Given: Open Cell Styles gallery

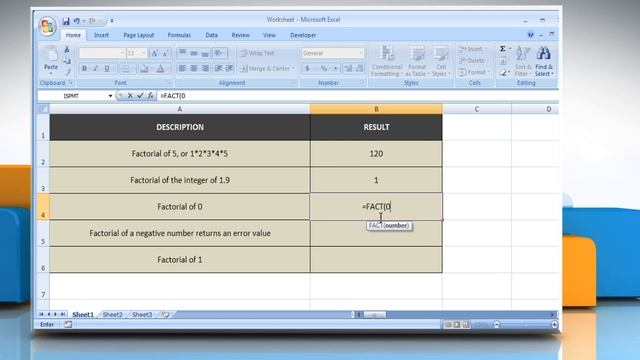Looking at the screenshot, I should (x=440, y=61).
